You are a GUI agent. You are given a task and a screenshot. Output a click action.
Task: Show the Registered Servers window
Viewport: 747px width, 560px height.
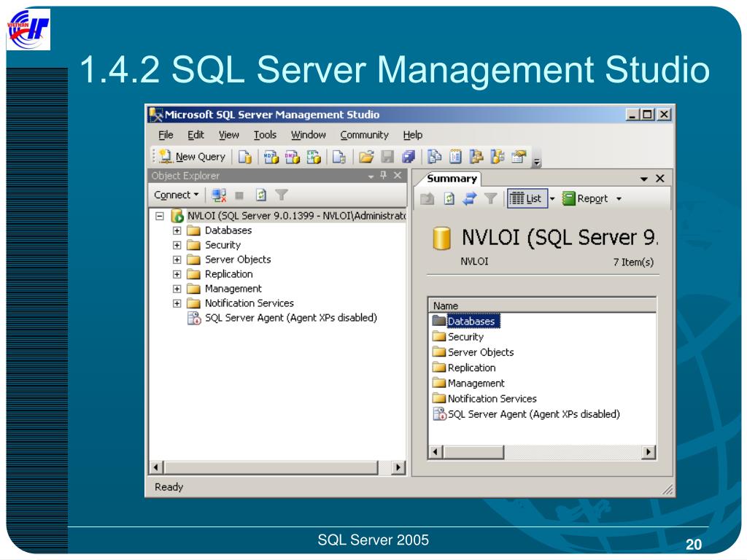click(434, 157)
